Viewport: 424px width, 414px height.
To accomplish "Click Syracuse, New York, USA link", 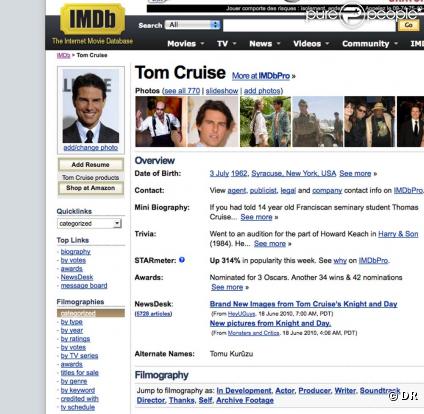I will (294, 173).
